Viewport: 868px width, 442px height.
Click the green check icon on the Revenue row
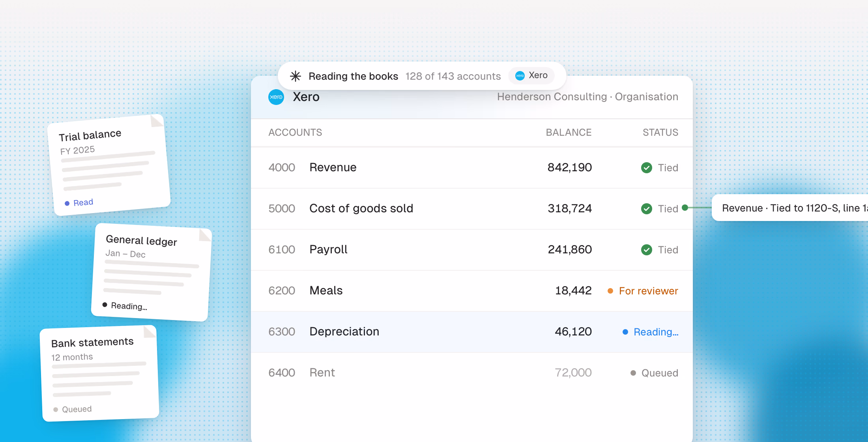[647, 168]
